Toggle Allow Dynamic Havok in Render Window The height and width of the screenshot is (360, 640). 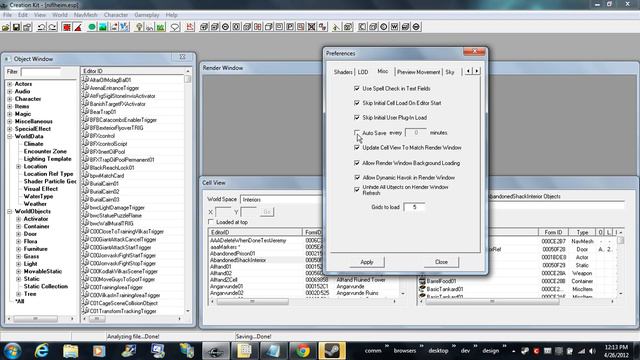pos(357,178)
